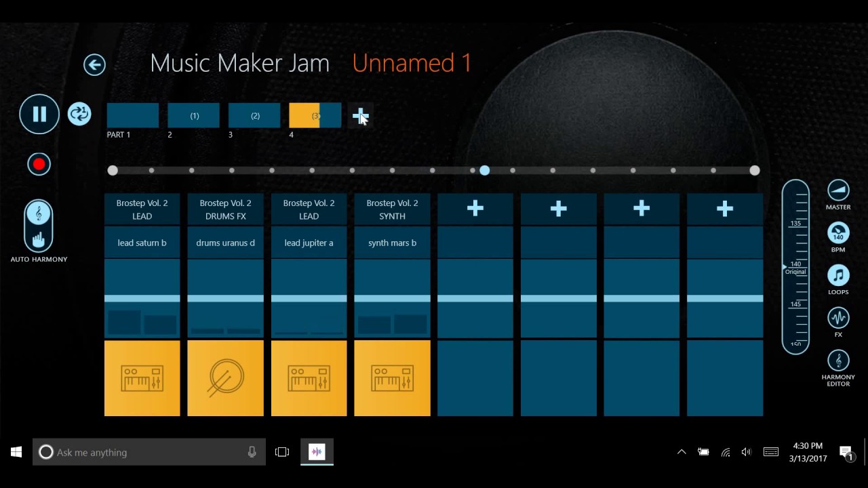This screenshot has width=868, height=488.
Task: Pause the song playback
Action: click(39, 114)
